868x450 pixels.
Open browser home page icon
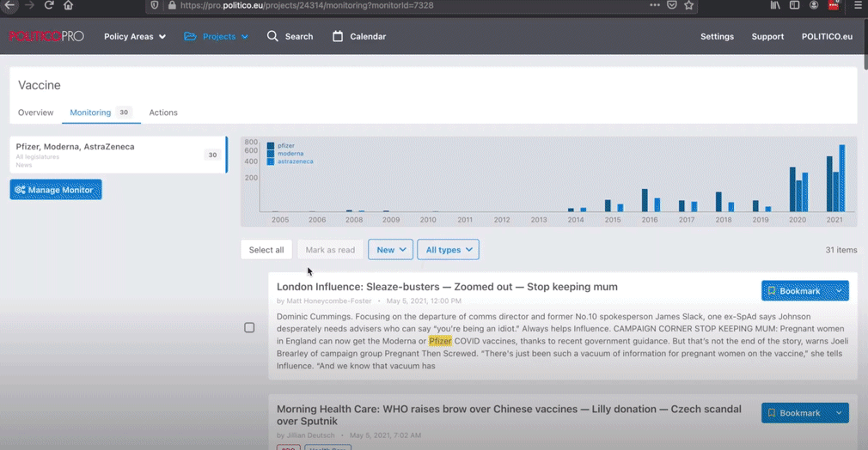coord(68,5)
